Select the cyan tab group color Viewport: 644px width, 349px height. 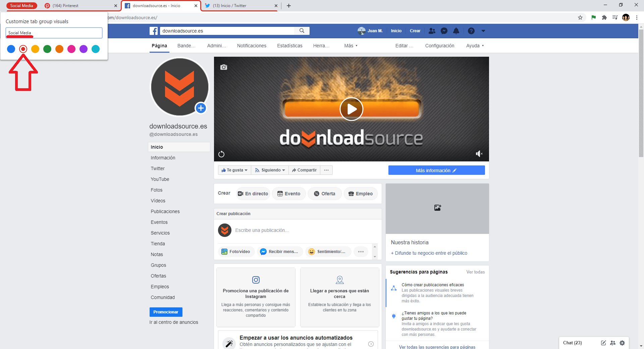[96, 49]
